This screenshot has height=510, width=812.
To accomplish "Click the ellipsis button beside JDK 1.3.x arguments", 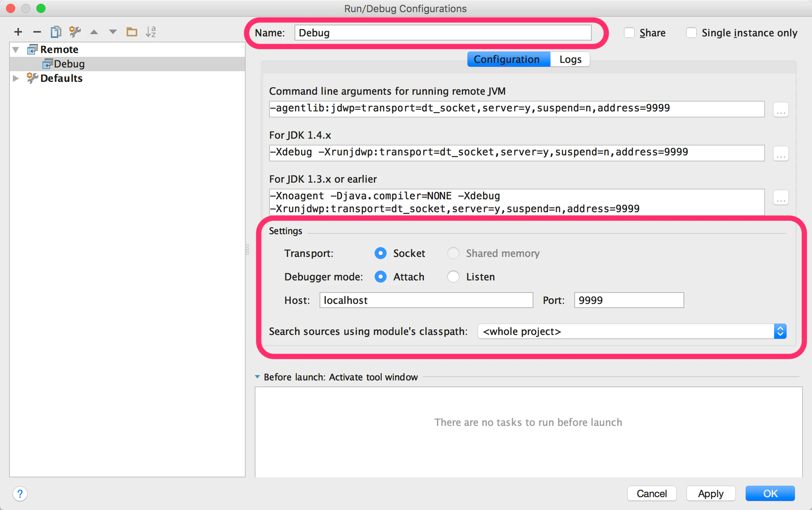I will pyautogui.click(x=781, y=197).
